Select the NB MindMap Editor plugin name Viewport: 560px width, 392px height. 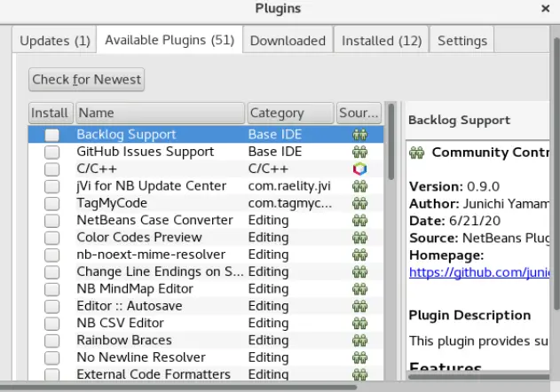(x=135, y=289)
